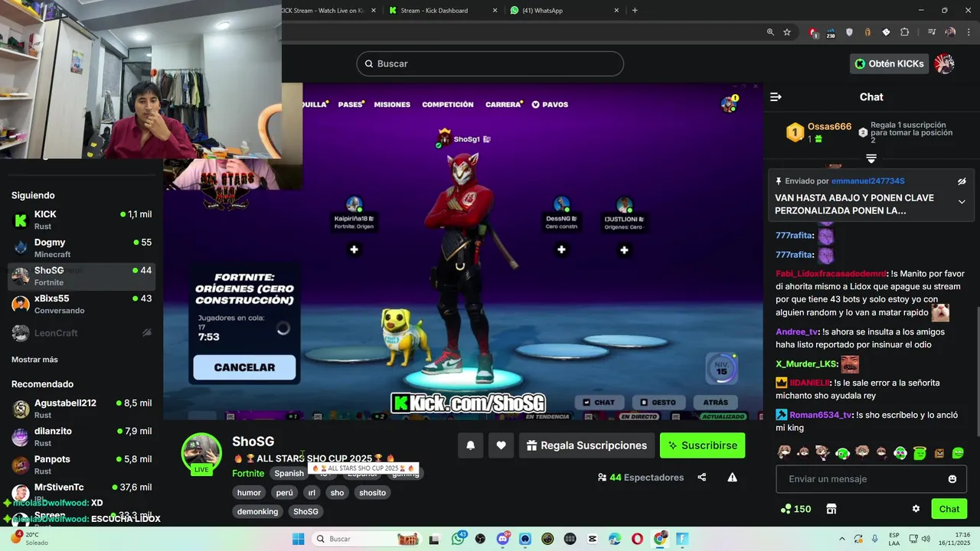Image resolution: width=980 pixels, height=551 pixels.
Task: Click the shield extension icon in Chrome toolbar
Action: click(x=849, y=32)
